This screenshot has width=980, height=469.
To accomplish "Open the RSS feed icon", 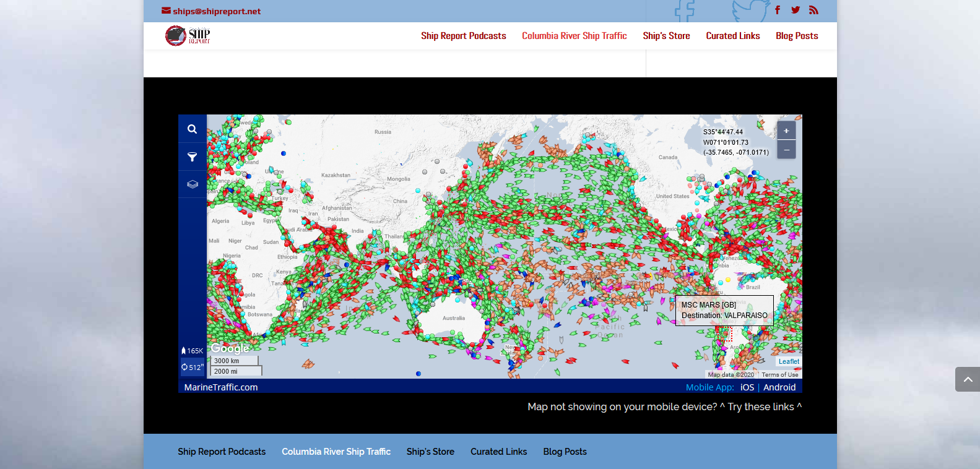I will click(813, 10).
